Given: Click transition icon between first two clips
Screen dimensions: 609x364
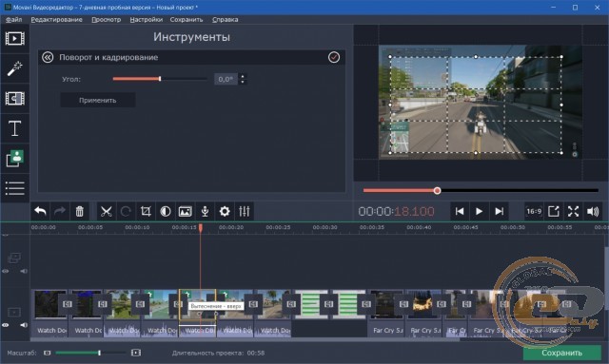Looking at the screenshot, I should (68, 304).
